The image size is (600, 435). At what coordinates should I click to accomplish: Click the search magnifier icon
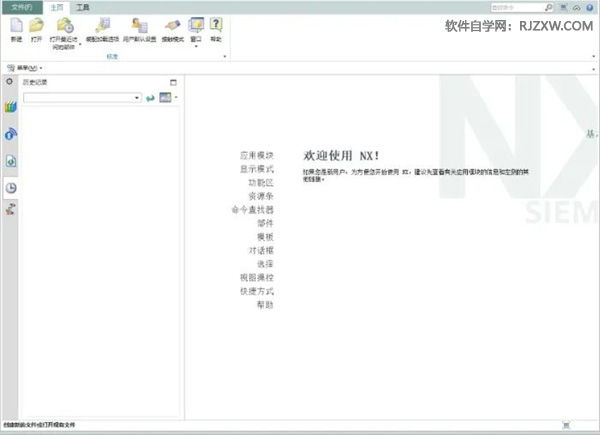(x=549, y=7)
